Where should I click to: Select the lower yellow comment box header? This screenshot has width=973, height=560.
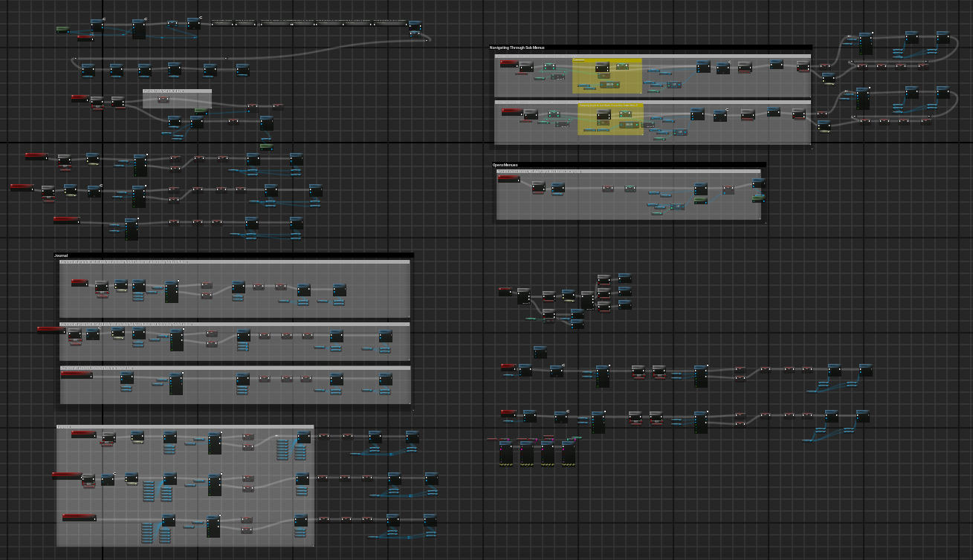tap(610, 105)
